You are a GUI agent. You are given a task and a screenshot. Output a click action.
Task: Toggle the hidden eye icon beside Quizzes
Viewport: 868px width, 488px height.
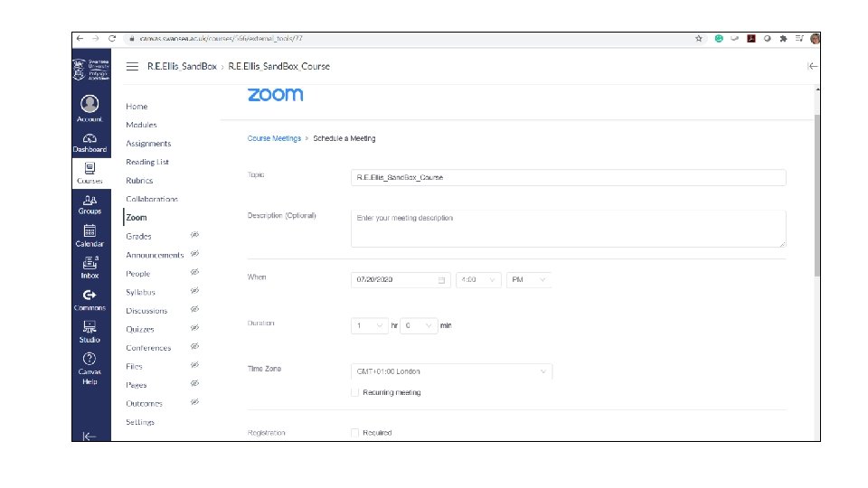[x=194, y=327]
